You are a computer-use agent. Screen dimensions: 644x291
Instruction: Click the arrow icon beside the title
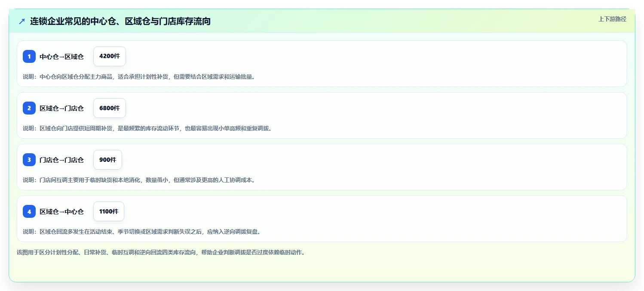point(22,21)
